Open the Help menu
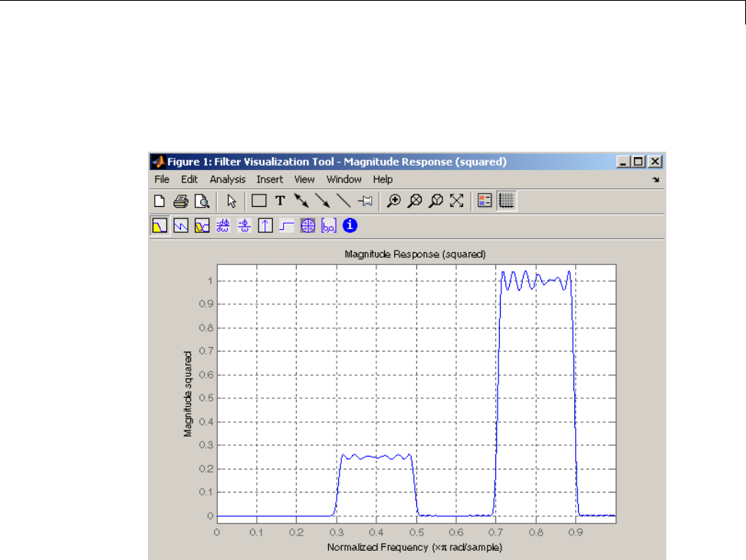Viewport: 746px width, 560px height. [x=383, y=179]
